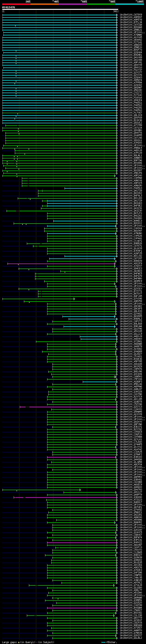Screen dimensions: 146x644
Task: Click hit label UniRef100_Q8W183
Action: [x=131, y=45]
